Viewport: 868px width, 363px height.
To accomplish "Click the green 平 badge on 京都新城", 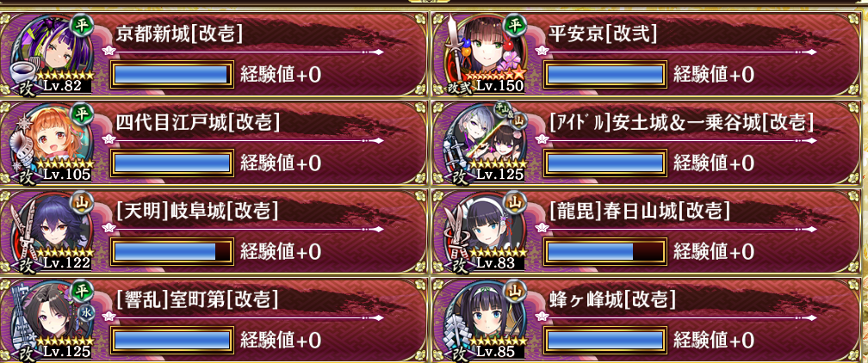I will [82, 24].
